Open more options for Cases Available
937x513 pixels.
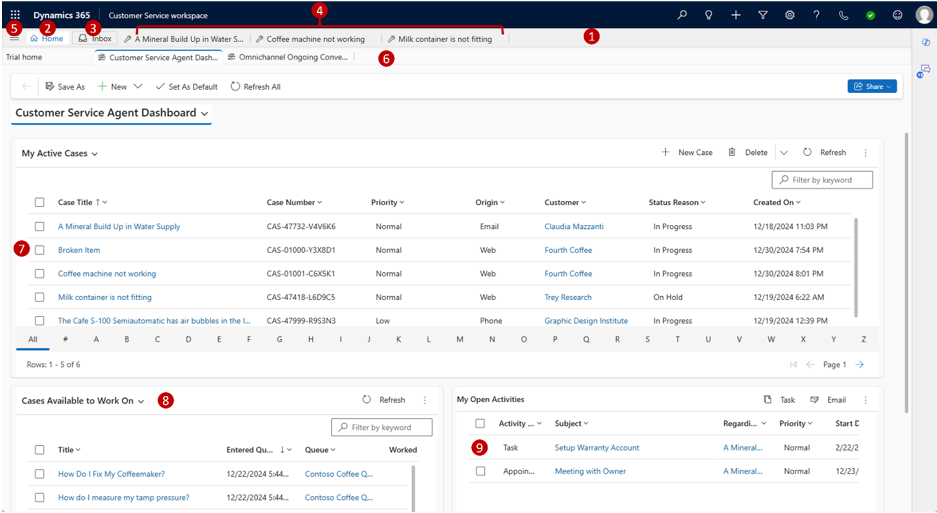coord(425,400)
